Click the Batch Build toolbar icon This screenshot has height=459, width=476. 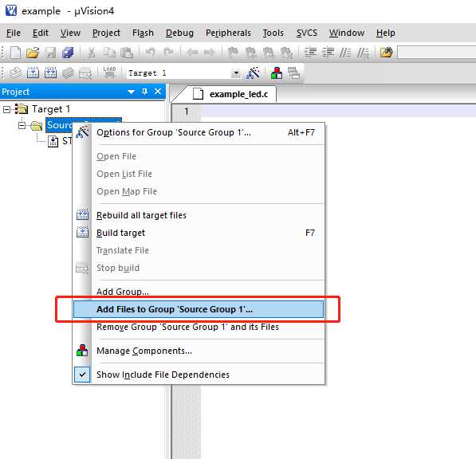click(x=68, y=73)
